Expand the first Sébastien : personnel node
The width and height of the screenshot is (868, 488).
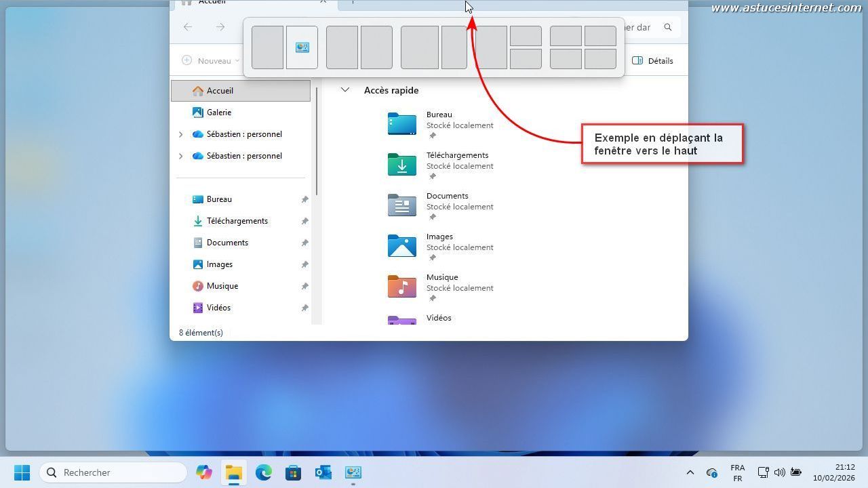[180, 134]
